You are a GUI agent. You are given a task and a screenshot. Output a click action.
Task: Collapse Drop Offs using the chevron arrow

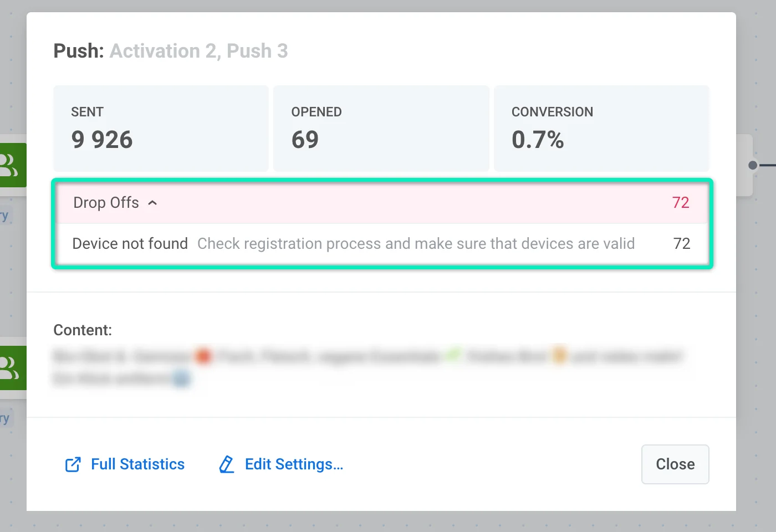tap(153, 203)
